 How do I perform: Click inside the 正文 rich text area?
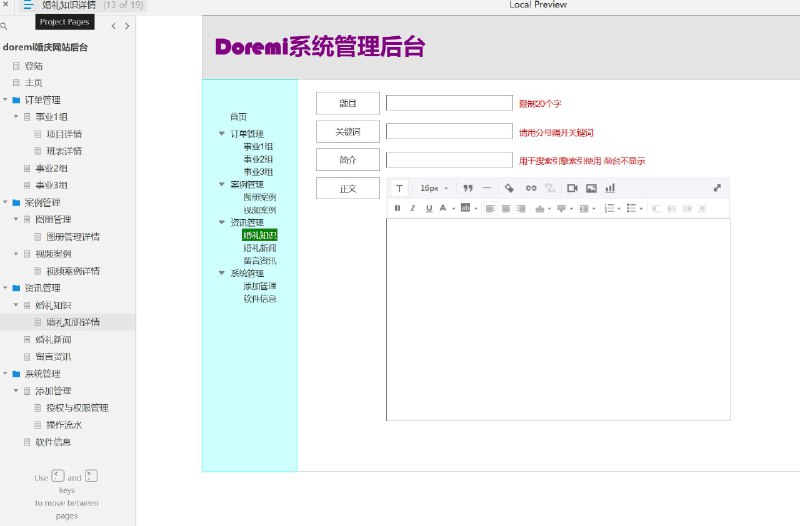[x=558, y=319]
